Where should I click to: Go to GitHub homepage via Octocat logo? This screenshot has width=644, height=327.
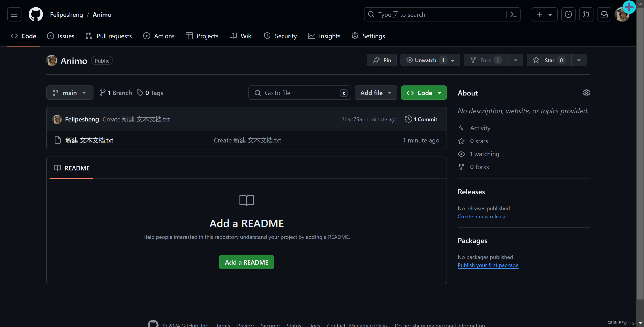coord(36,14)
